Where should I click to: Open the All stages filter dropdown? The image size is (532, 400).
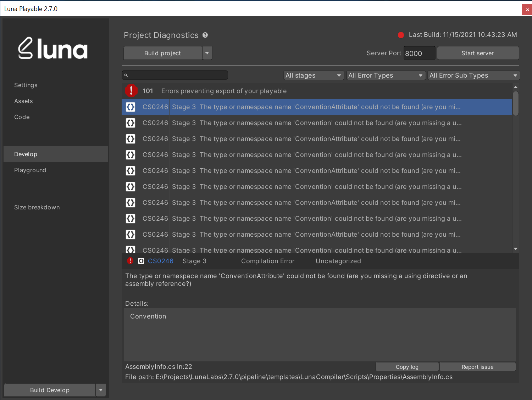pyautogui.click(x=314, y=75)
